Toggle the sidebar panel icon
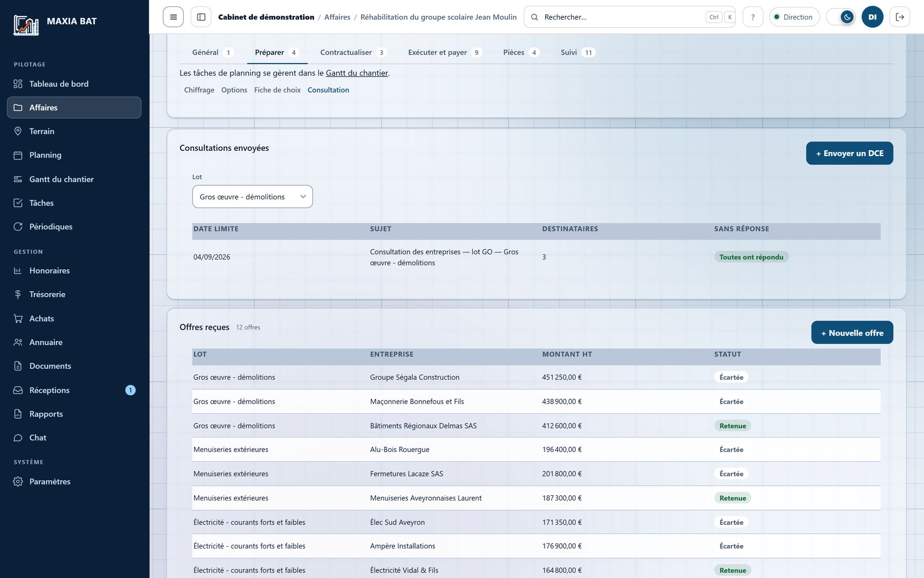Screen dimensions: 924x578 (x=201, y=17)
